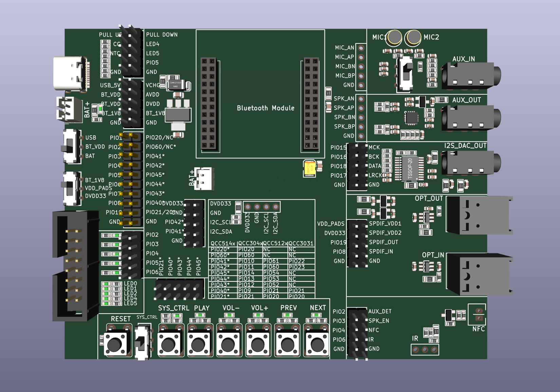Click the 'QCC514x' table header
The height and width of the screenshot is (392, 560).
pos(223,243)
